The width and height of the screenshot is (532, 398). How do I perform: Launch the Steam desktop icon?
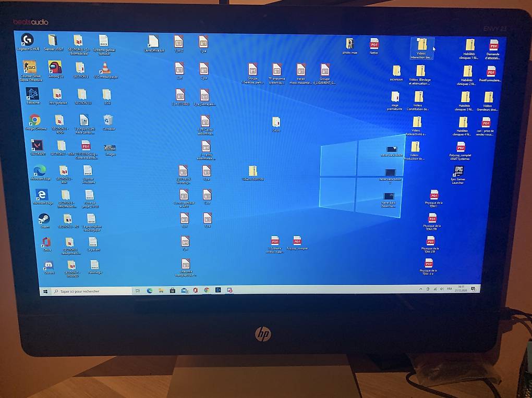point(44,221)
